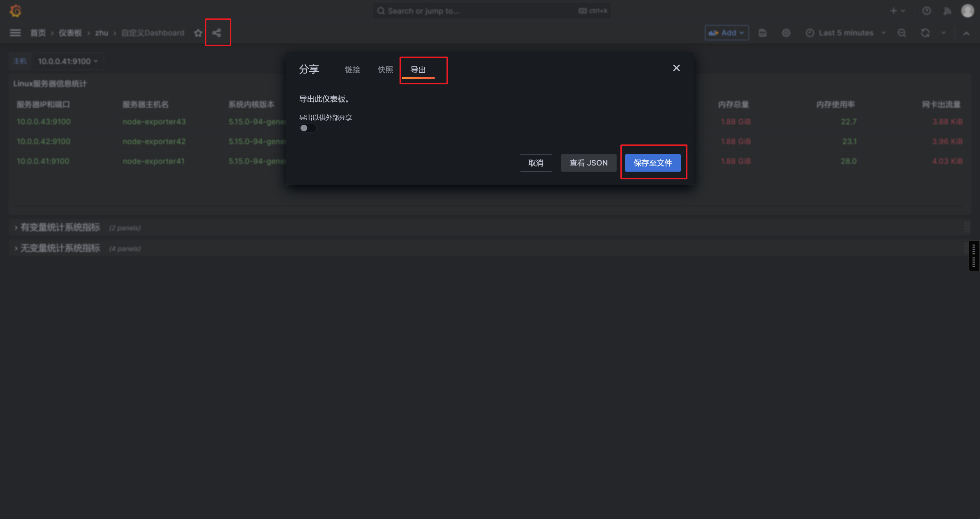Click the Grafana logo icon

tap(15, 11)
